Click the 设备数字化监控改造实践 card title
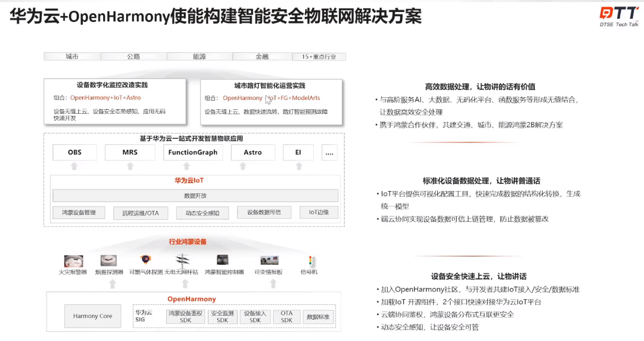 [x=112, y=85]
